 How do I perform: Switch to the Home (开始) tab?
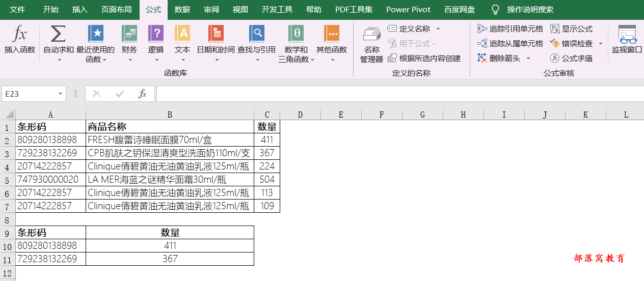50,10
